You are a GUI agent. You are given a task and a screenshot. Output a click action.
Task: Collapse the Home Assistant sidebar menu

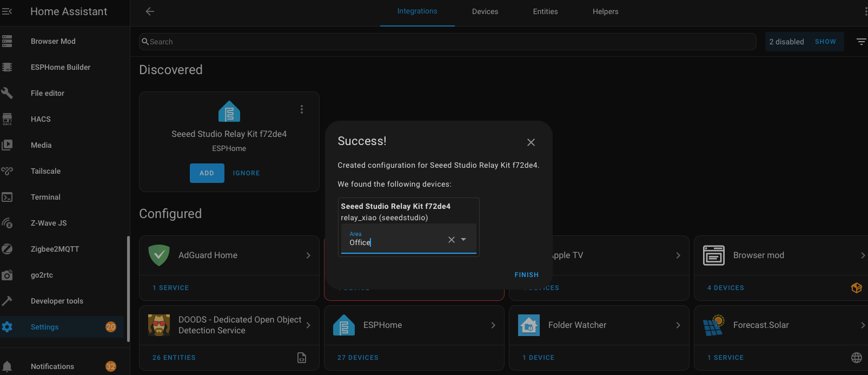(x=7, y=11)
